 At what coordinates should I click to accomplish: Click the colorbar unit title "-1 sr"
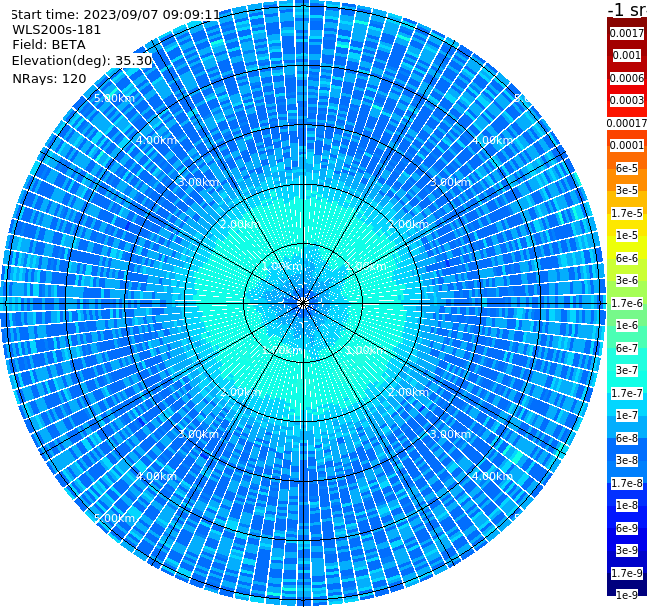(627, 9)
